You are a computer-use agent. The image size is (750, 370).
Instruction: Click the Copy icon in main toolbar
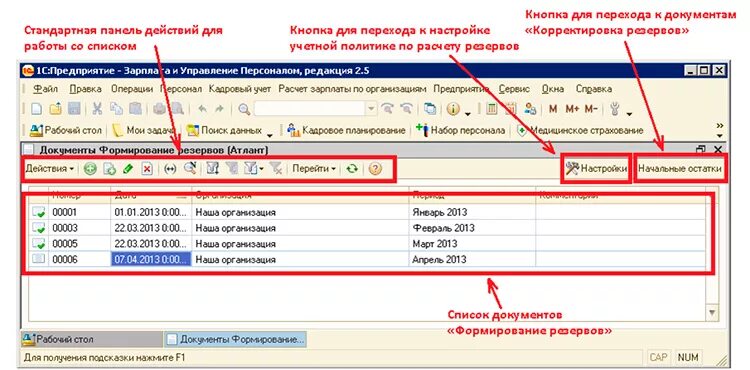[x=116, y=109]
